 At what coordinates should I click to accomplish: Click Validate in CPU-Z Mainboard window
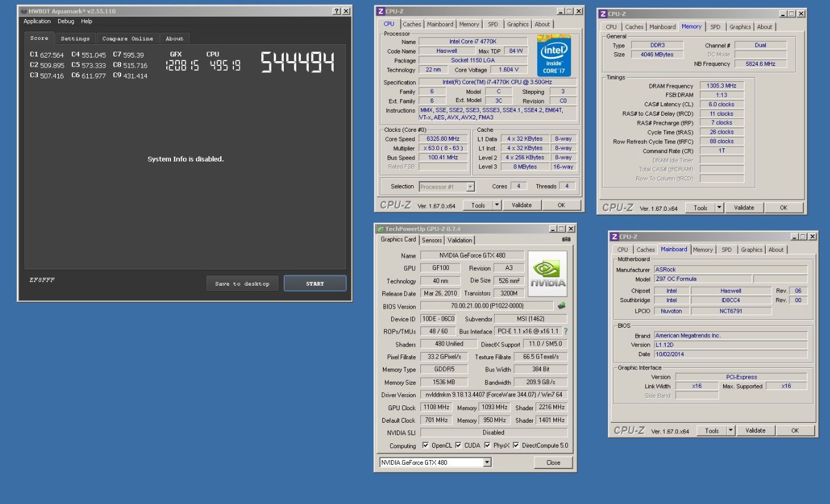[x=755, y=430]
